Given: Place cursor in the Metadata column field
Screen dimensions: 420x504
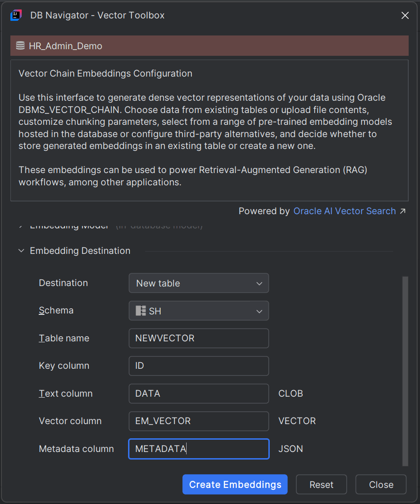Looking at the screenshot, I should pos(198,449).
